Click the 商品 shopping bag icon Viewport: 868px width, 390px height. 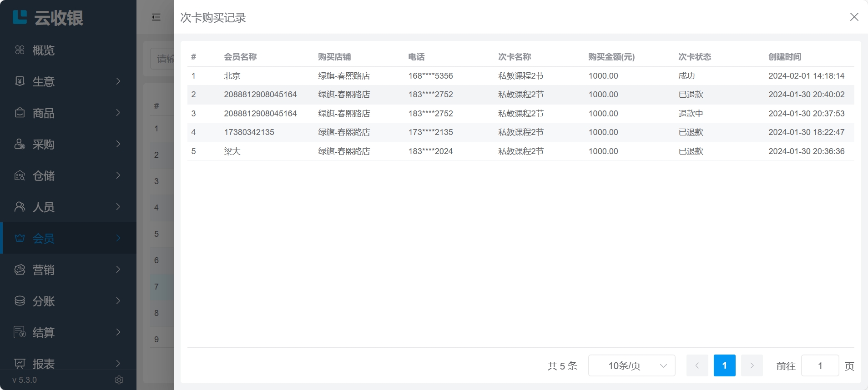[x=20, y=113]
